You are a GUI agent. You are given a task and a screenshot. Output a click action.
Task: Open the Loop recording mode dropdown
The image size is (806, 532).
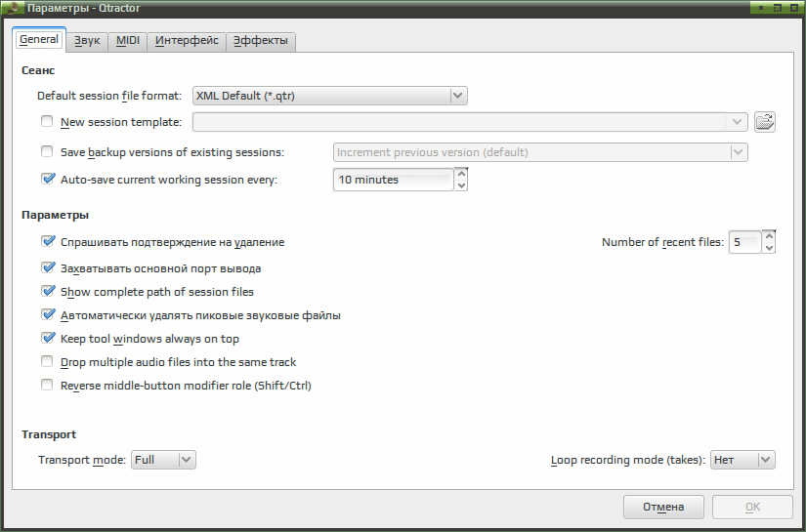pos(742,460)
